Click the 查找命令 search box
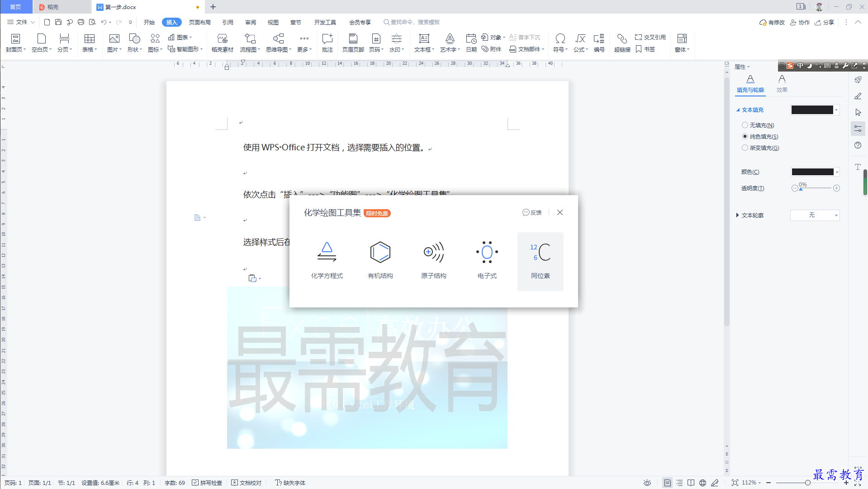The width and height of the screenshot is (868, 489). (x=412, y=22)
